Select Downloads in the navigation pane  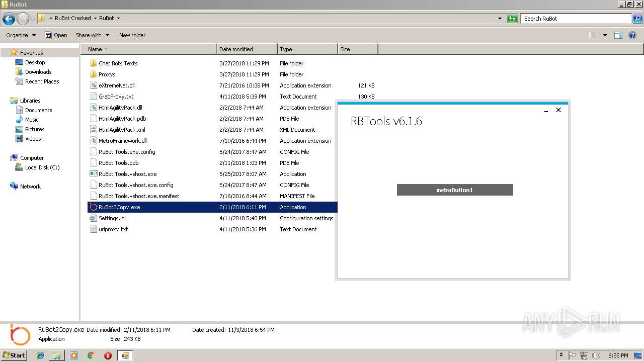tap(38, 72)
